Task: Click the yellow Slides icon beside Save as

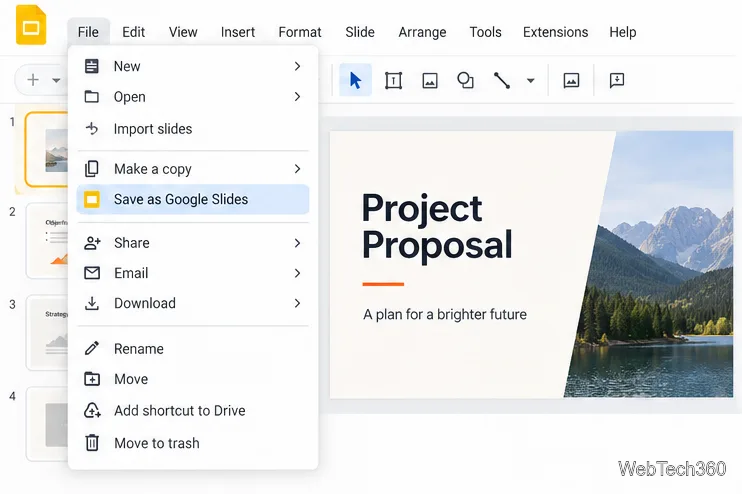Action: (x=92, y=199)
